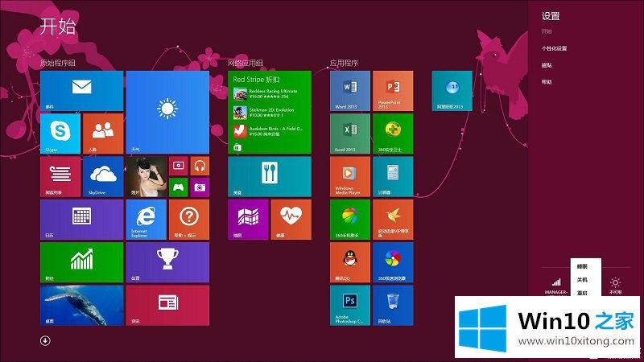Screen dimensions: 644x362
Task: Launch Adobe Photoshop tile
Action: pos(350,306)
